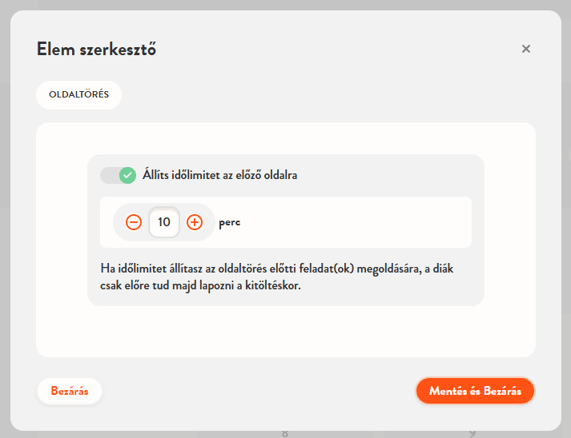
Task: Click 'Mentés és Bezárás' to save
Action: coord(475,391)
